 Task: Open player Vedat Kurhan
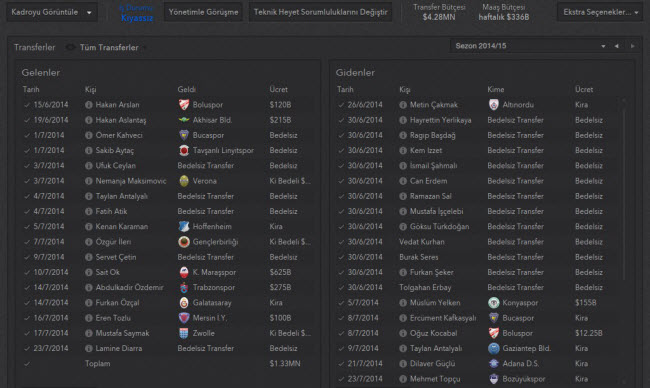422,242
